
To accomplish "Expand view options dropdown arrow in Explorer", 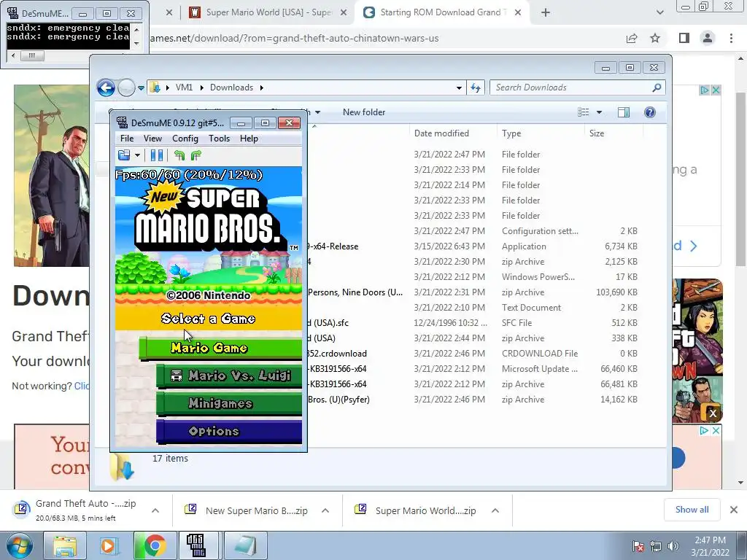I will 600,112.
